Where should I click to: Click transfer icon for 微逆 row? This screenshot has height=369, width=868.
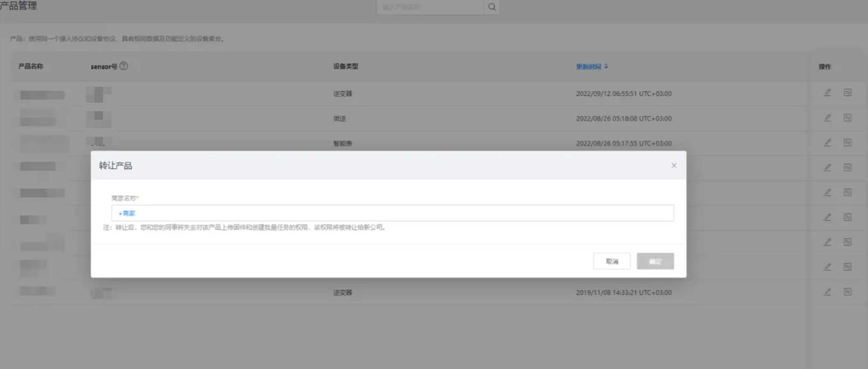click(847, 118)
